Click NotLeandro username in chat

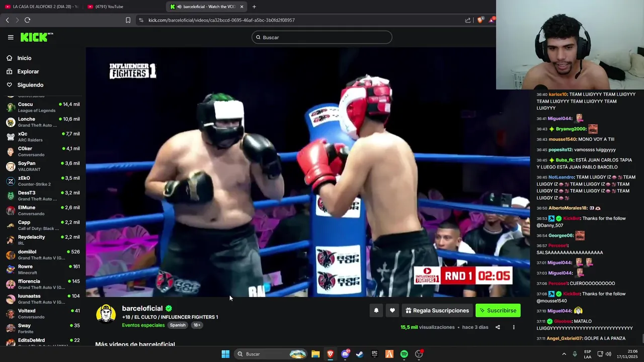[x=561, y=177]
